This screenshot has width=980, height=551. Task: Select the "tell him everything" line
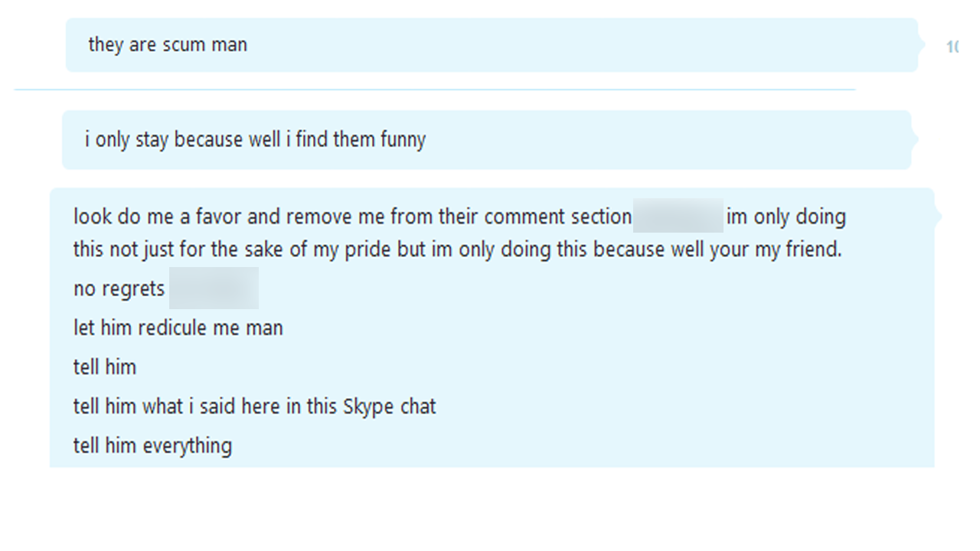coord(152,445)
